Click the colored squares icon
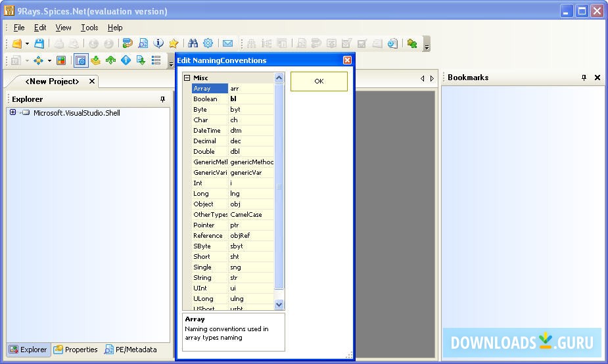 click(61, 60)
